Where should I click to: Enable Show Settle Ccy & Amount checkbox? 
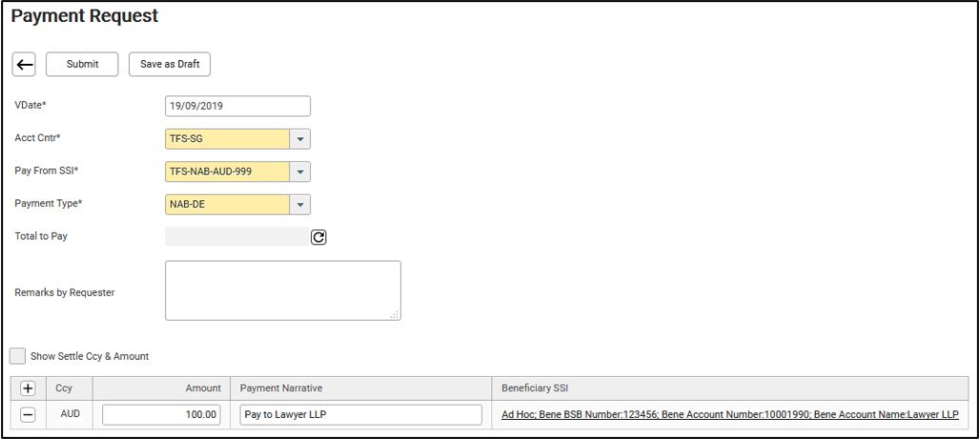pyautogui.click(x=18, y=356)
